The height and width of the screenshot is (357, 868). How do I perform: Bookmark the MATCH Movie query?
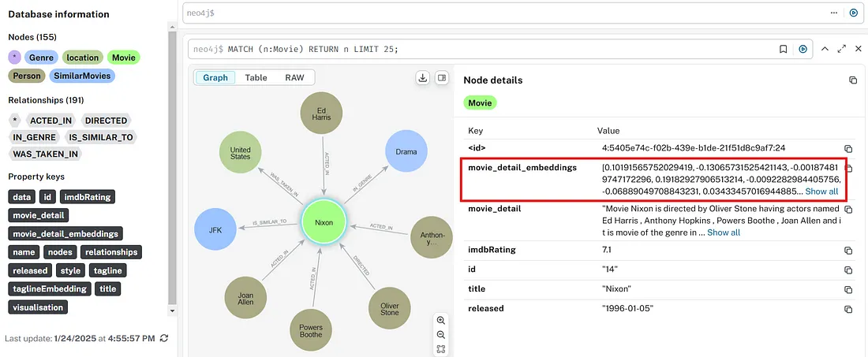click(784, 49)
